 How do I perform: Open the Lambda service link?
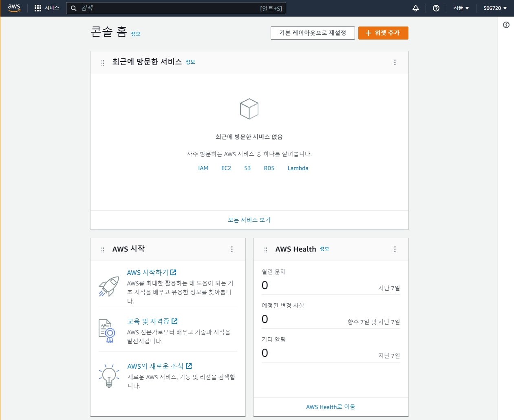(x=298, y=168)
